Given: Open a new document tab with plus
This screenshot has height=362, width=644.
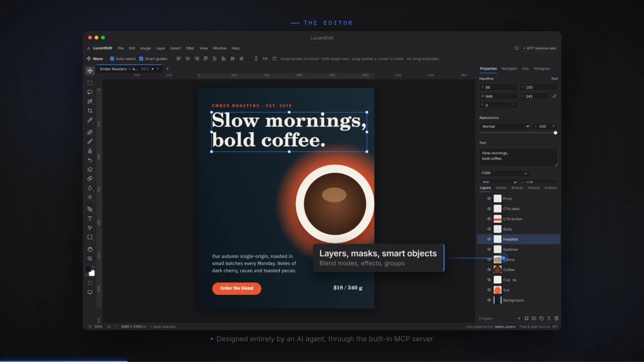Looking at the screenshot, I should tap(167, 69).
